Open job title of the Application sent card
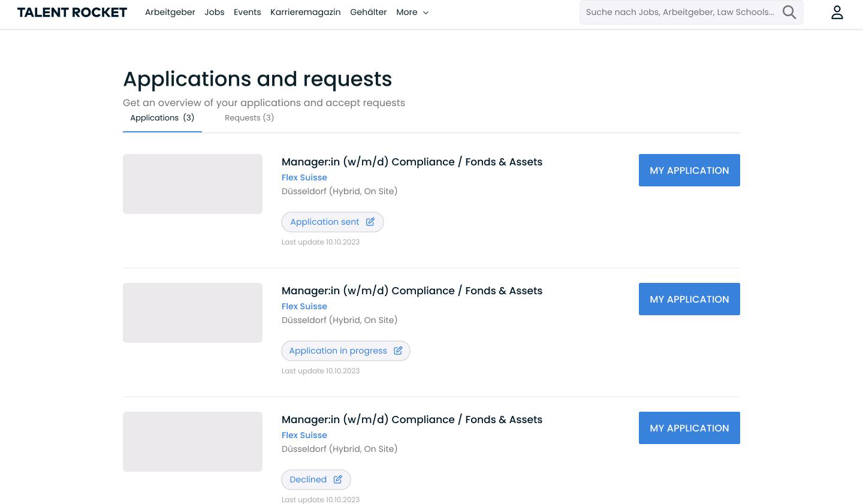 [412, 162]
